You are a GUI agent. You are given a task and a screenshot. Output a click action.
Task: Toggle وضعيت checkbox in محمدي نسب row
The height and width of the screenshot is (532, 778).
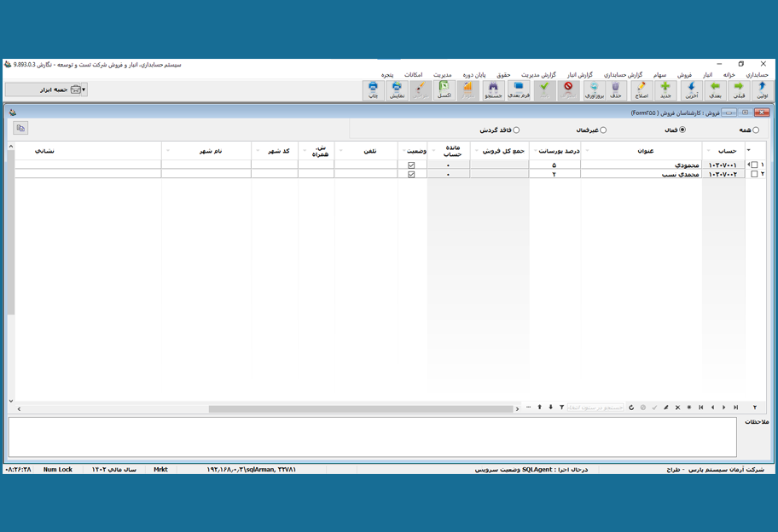[x=411, y=175]
